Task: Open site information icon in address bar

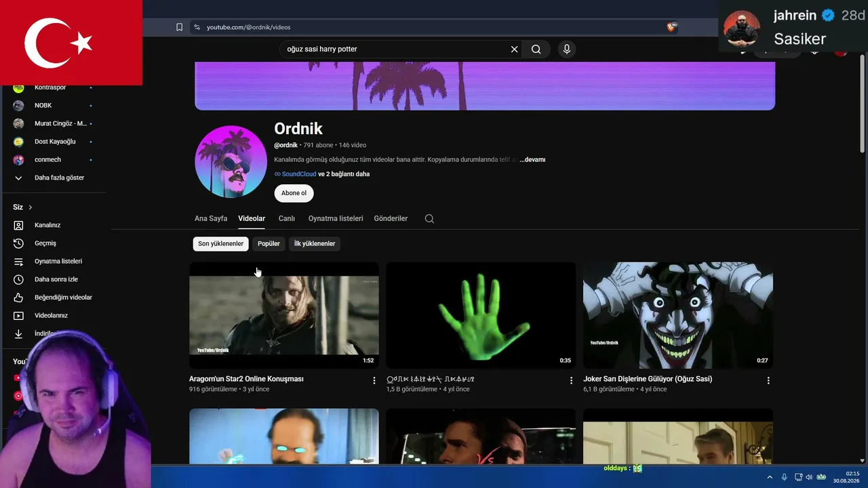Action: click(197, 27)
